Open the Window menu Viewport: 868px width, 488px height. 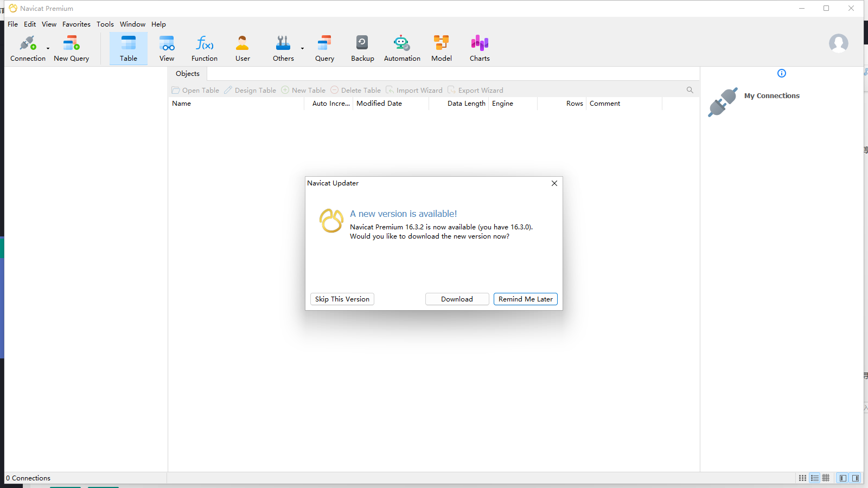[x=132, y=24]
